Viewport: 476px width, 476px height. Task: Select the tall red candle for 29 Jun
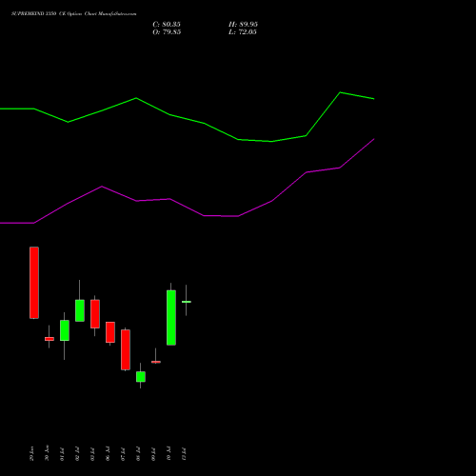[34, 283]
